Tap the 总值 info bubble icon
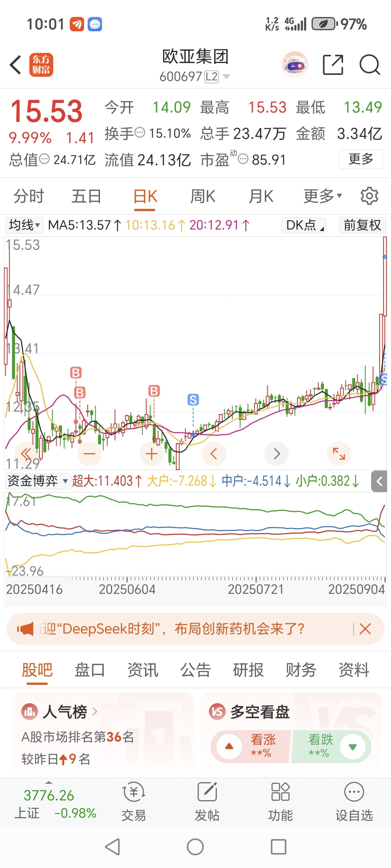 tap(44, 159)
